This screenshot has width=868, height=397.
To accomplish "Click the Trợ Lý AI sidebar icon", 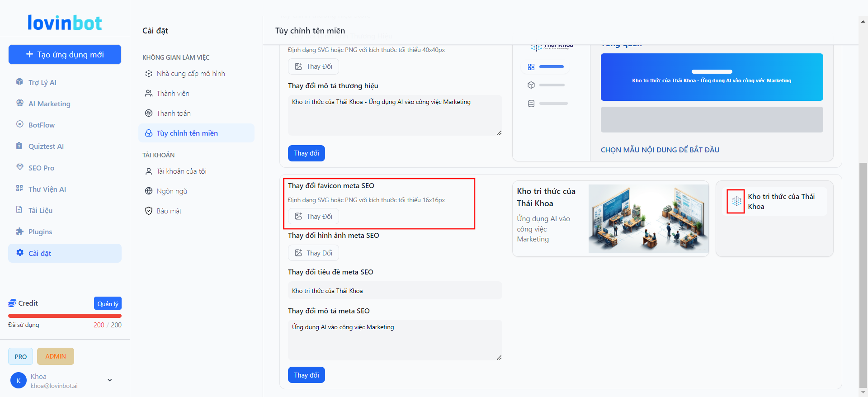I will [19, 82].
